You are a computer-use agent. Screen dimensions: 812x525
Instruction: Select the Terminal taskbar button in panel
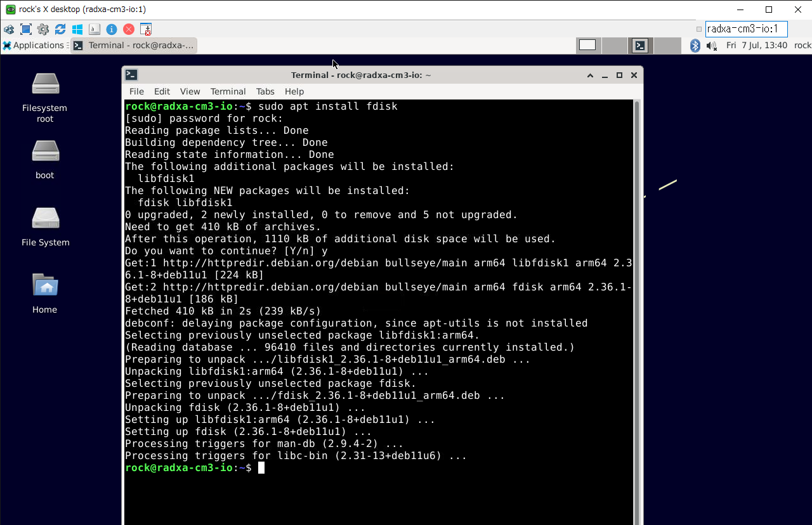[x=134, y=45]
